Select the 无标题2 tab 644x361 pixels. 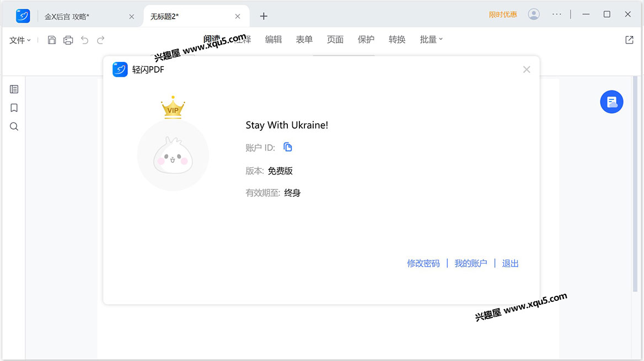[165, 17]
